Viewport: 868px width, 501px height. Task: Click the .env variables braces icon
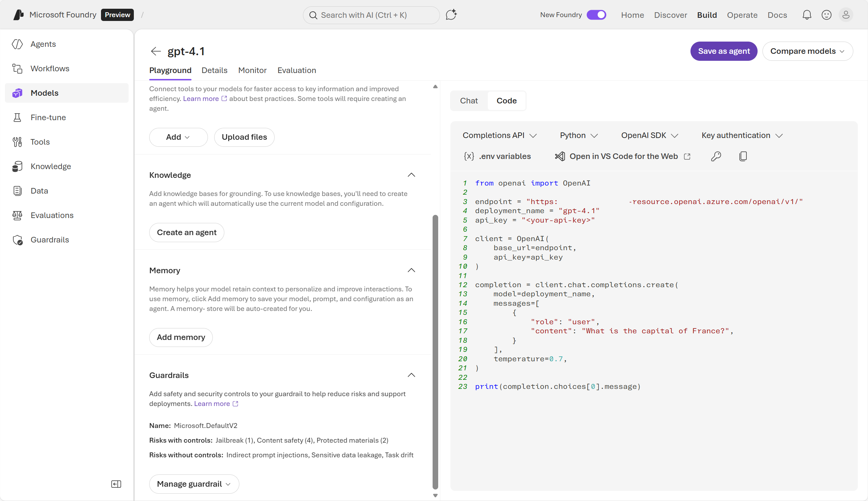469,156
